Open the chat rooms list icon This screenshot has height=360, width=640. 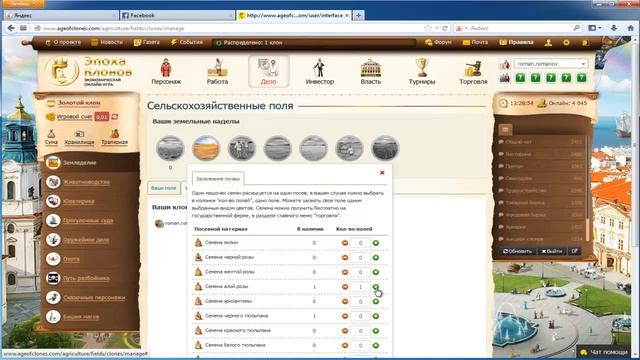tap(505, 129)
